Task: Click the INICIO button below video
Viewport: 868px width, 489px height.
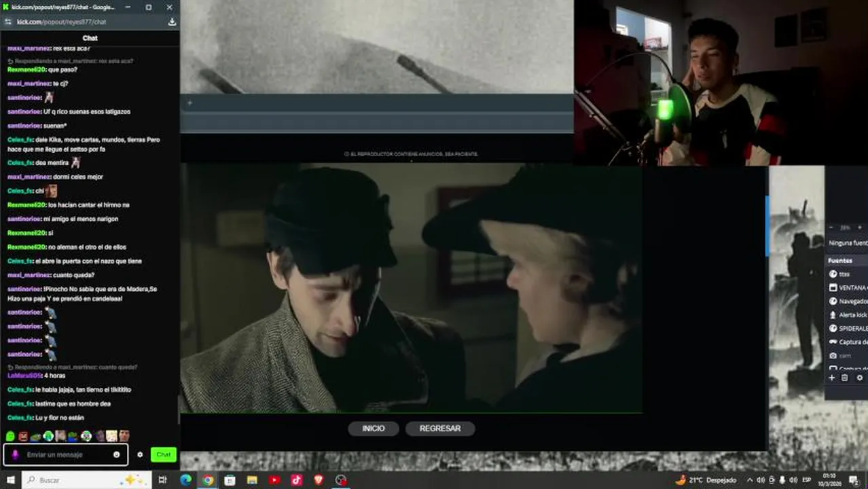Action: click(x=373, y=429)
